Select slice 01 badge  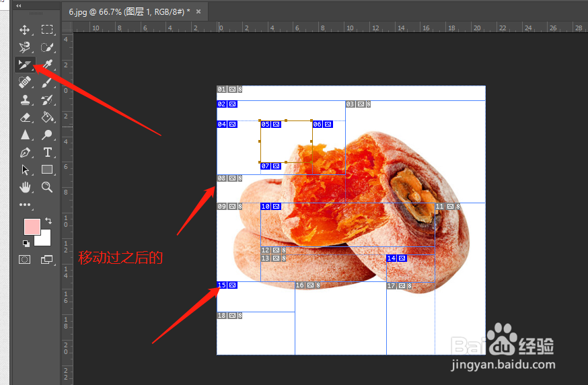229,90
